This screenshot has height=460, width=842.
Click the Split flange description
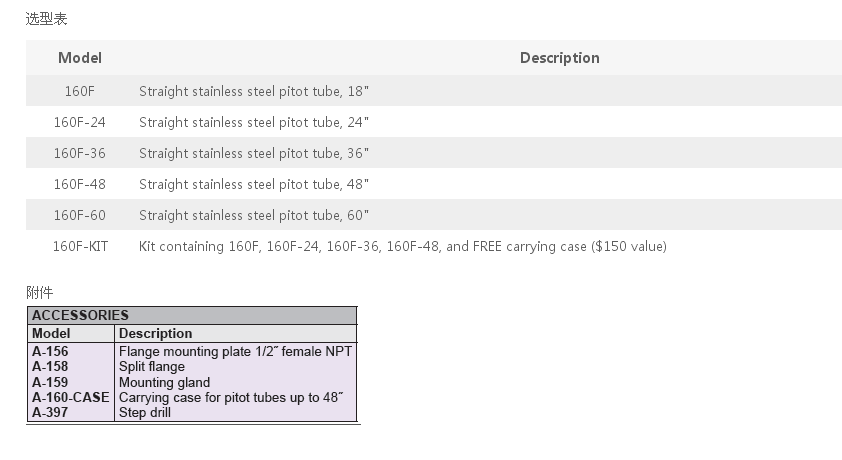[x=152, y=367]
